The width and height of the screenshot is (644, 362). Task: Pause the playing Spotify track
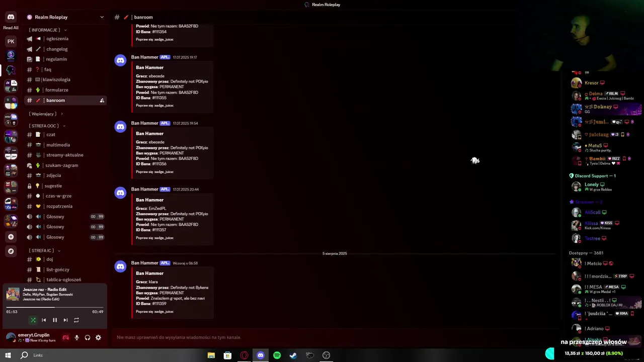click(55, 320)
